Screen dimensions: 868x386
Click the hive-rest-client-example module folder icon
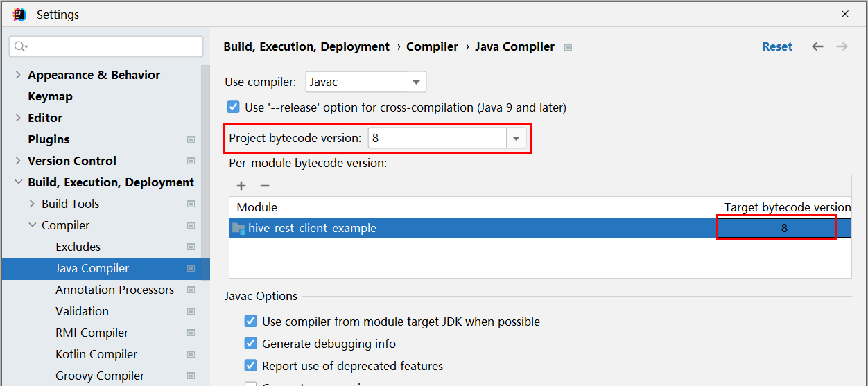(238, 228)
